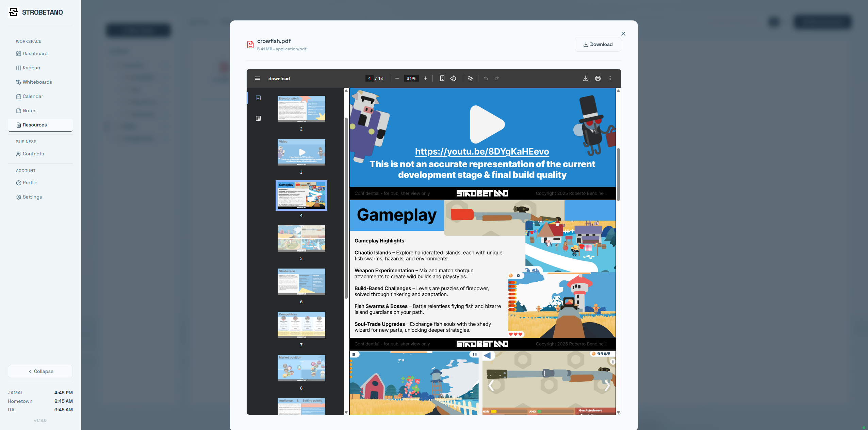This screenshot has height=430, width=868.
Task: Select the Competitors page 7 thumbnail
Action: pyautogui.click(x=301, y=325)
